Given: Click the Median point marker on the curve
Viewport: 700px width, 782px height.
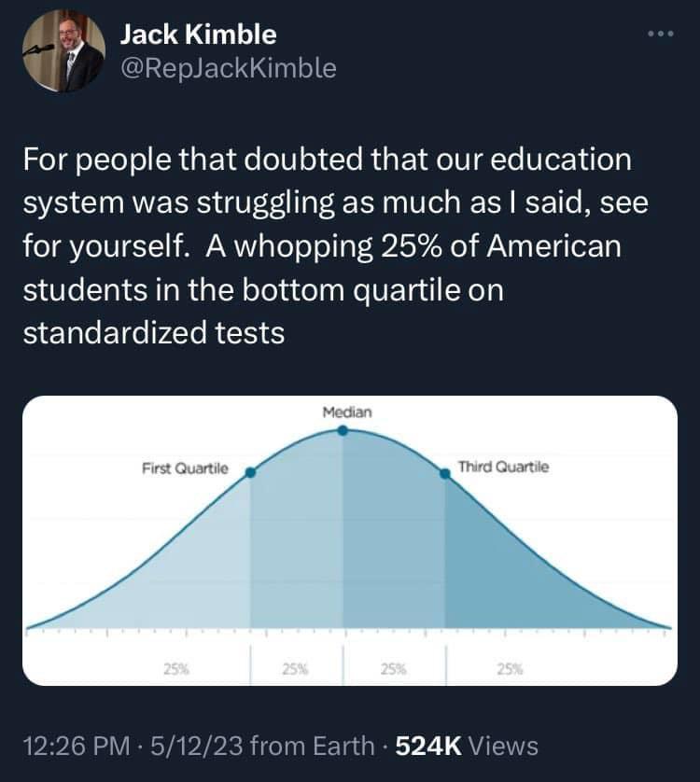Looking at the screenshot, I should tap(343, 431).
